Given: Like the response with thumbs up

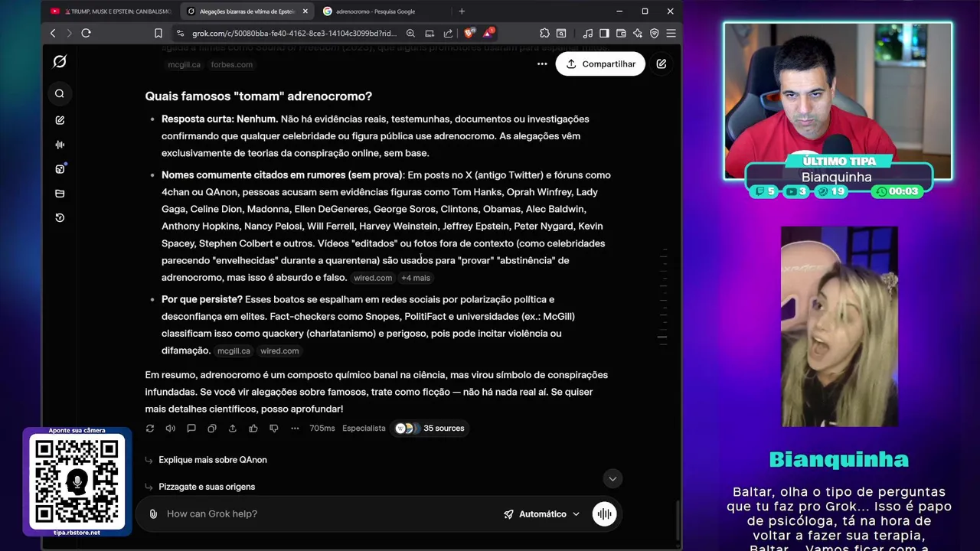Looking at the screenshot, I should click(253, 429).
